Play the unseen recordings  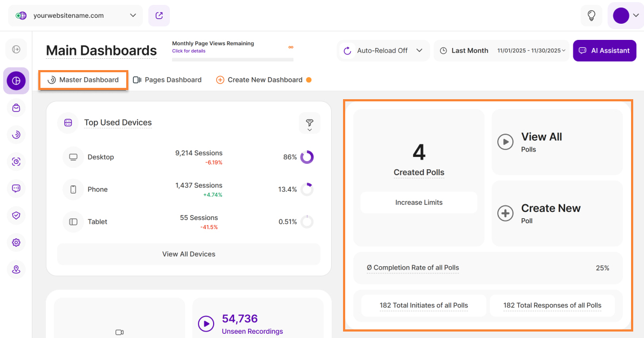(206, 323)
